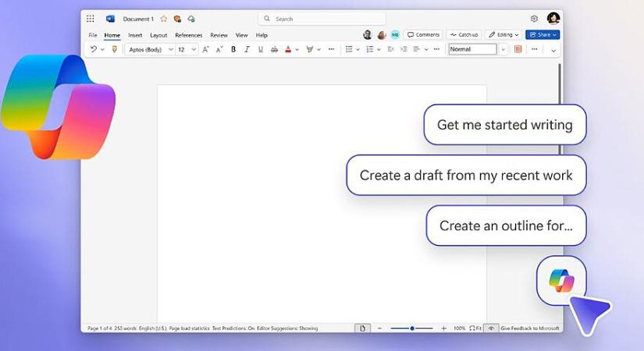
Task: Click 'Create an outline for...' suggestion
Action: tap(506, 225)
